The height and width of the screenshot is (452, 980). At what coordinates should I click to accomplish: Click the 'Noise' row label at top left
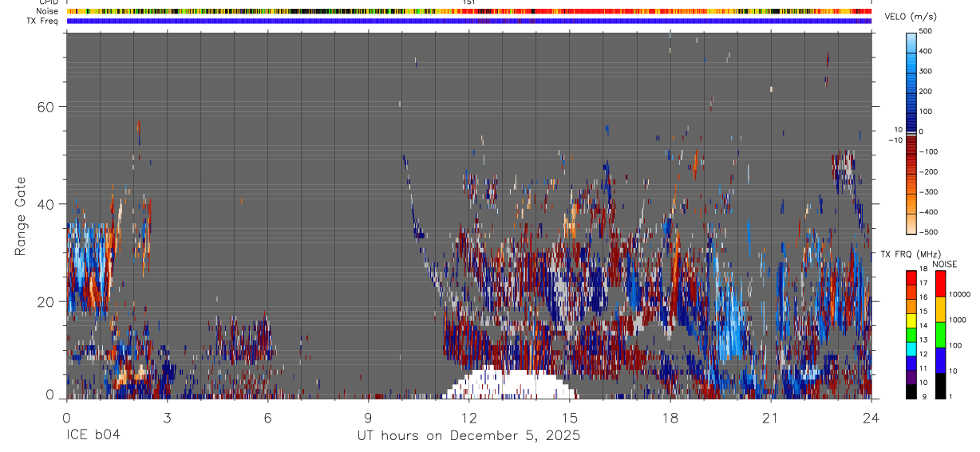(x=47, y=11)
